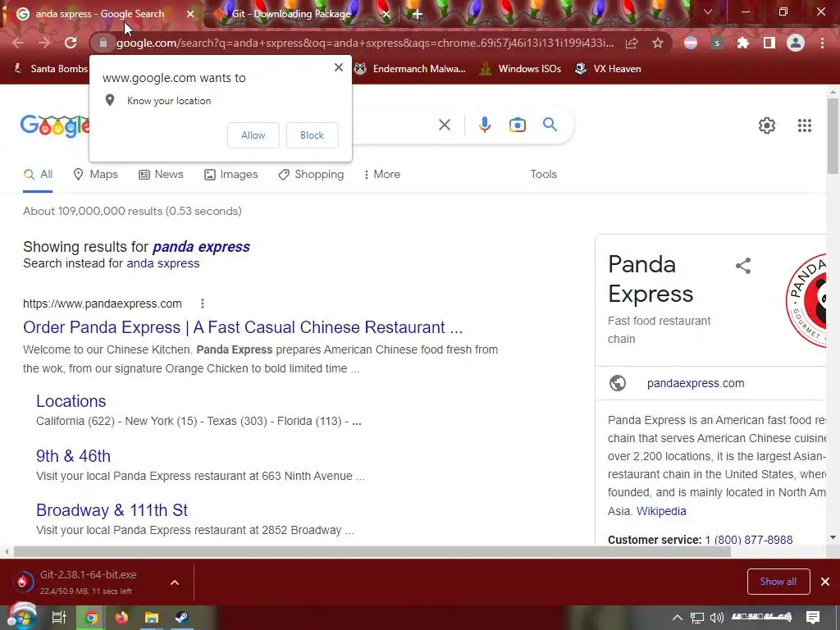Open File Explorer from the taskbar
840x630 pixels.
point(152,618)
